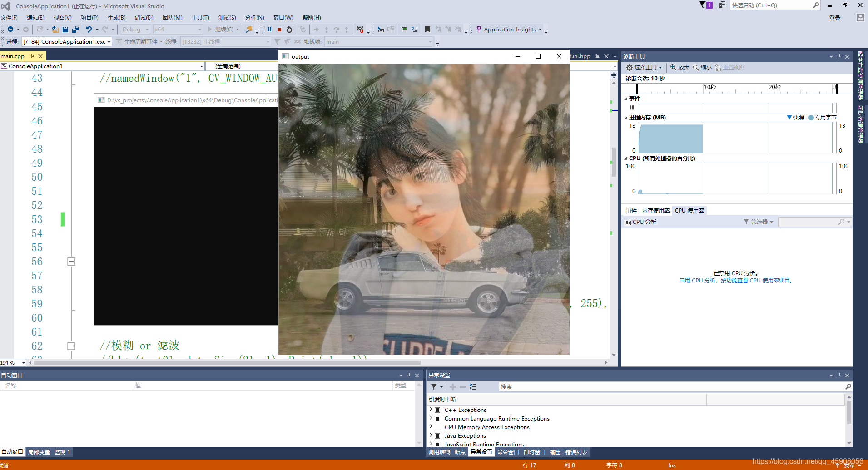Viewport: 868px width, 470px height.
Task: Click the Sign in (登录) button
Action: pyautogui.click(x=835, y=18)
